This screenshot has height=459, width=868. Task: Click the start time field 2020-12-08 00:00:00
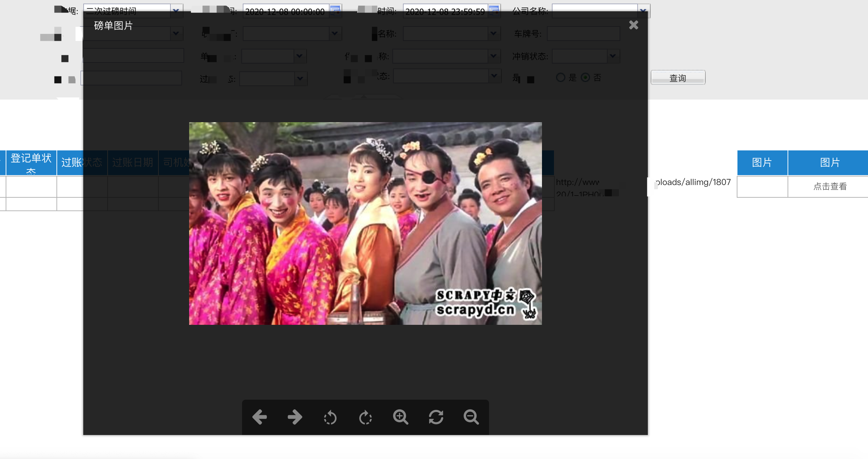click(286, 11)
